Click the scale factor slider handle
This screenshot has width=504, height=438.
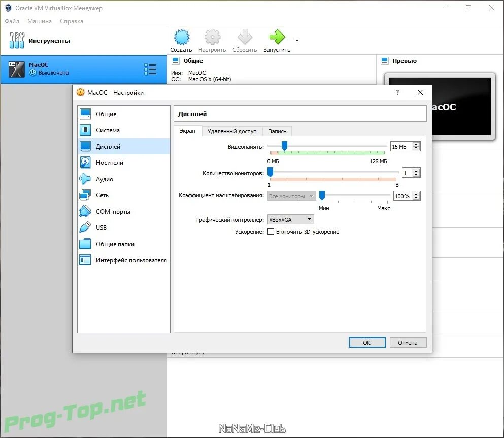322,195
